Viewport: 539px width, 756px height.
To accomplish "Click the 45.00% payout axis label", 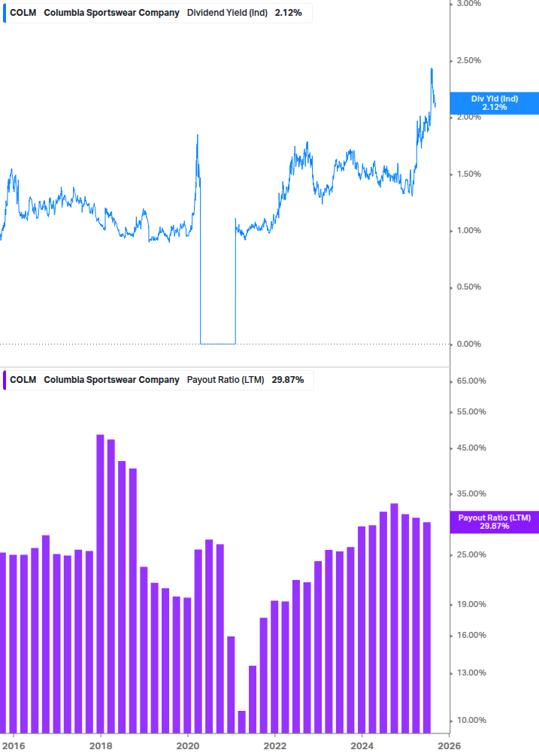I will 471,448.
